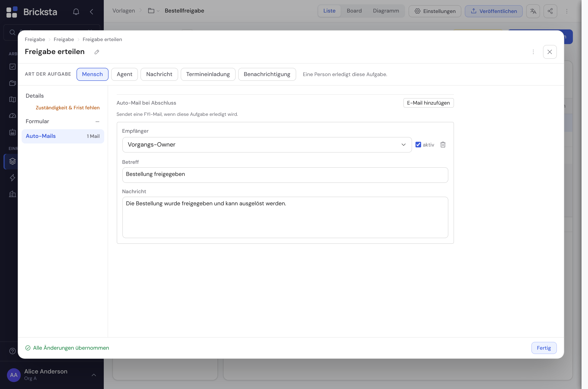Select the Termineinladung task type

tap(208, 74)
